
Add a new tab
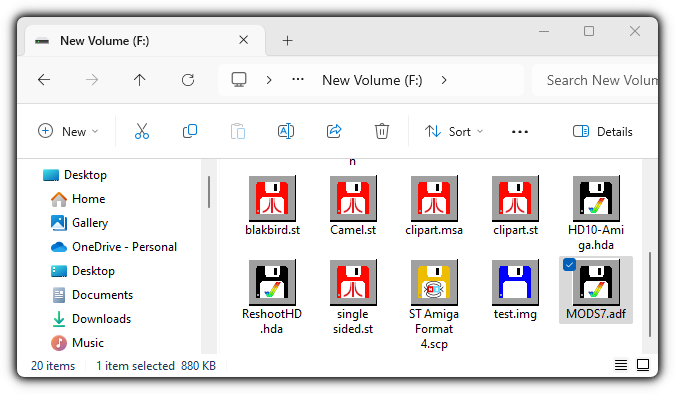[x=287, y=40]
